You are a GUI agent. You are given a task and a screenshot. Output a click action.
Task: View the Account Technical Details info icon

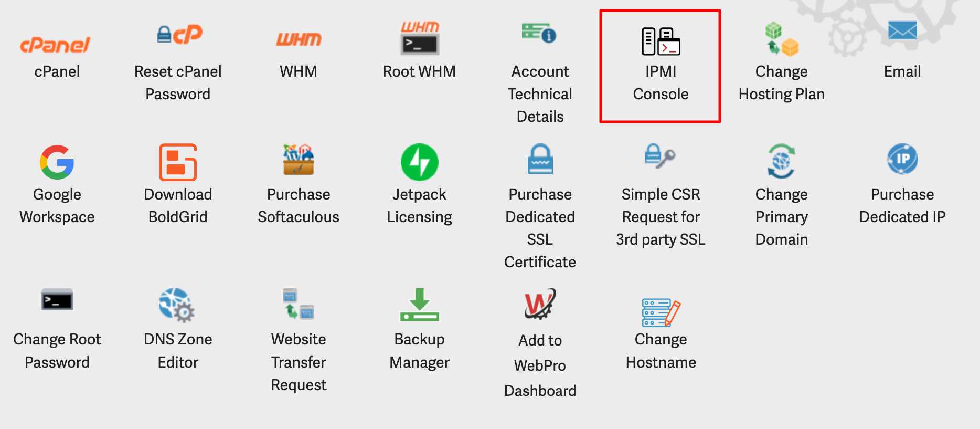[x=539, y=33]
